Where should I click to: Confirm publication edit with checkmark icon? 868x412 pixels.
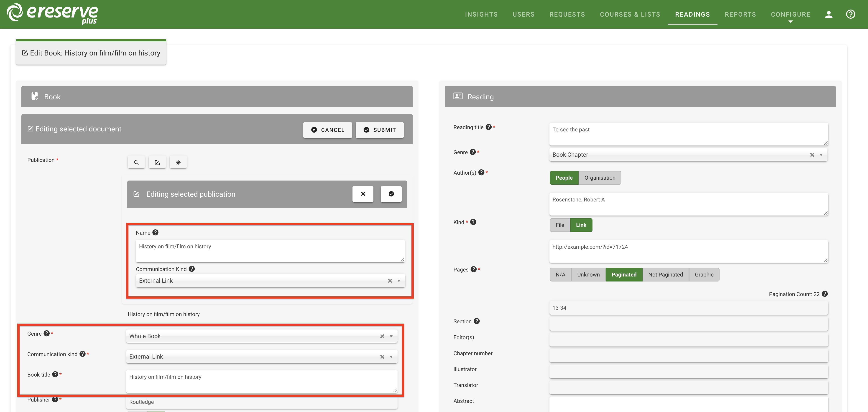391,194
